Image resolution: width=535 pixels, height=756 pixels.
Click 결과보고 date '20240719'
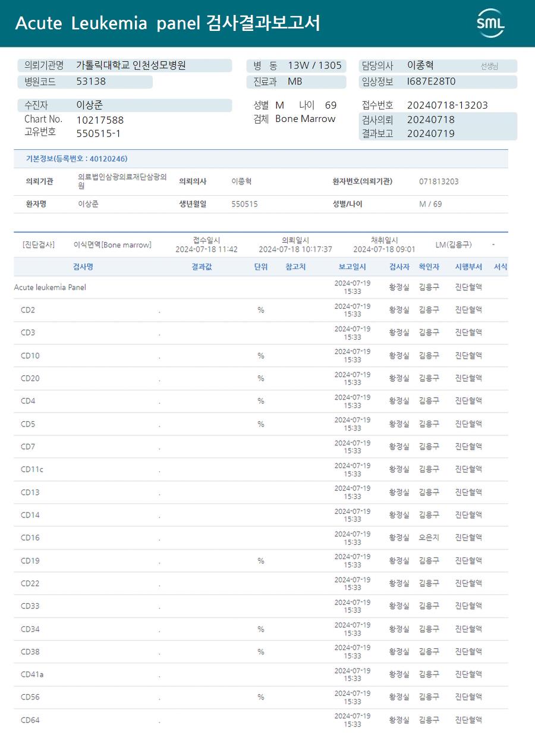coord(431,134)
